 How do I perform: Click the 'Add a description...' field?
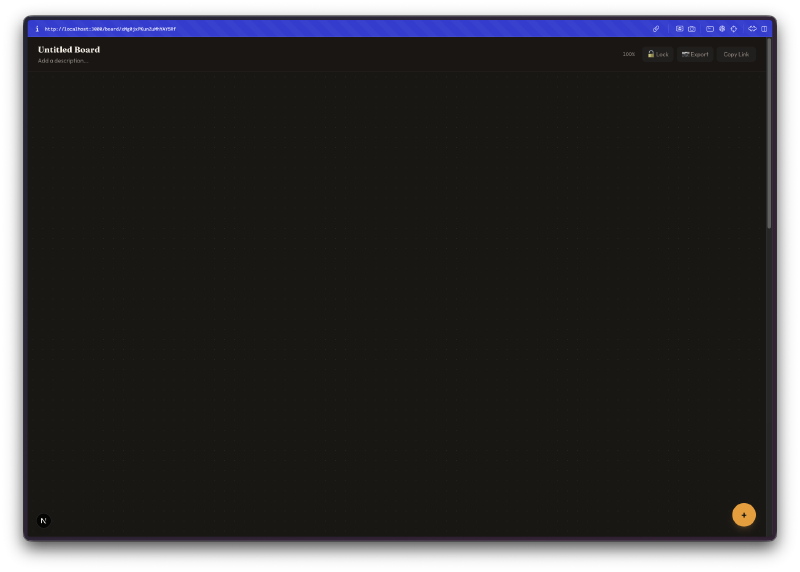63,61
